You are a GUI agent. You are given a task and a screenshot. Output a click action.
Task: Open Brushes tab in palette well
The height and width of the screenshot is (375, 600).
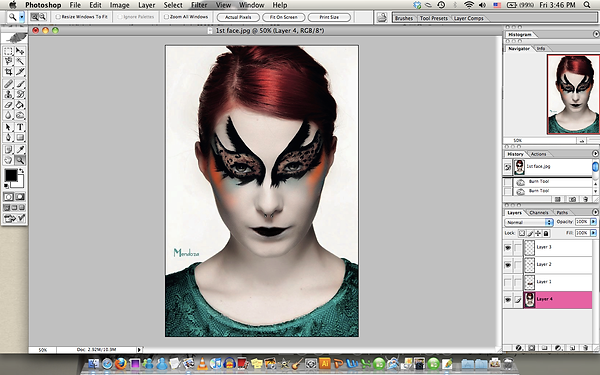click(404, 18)
